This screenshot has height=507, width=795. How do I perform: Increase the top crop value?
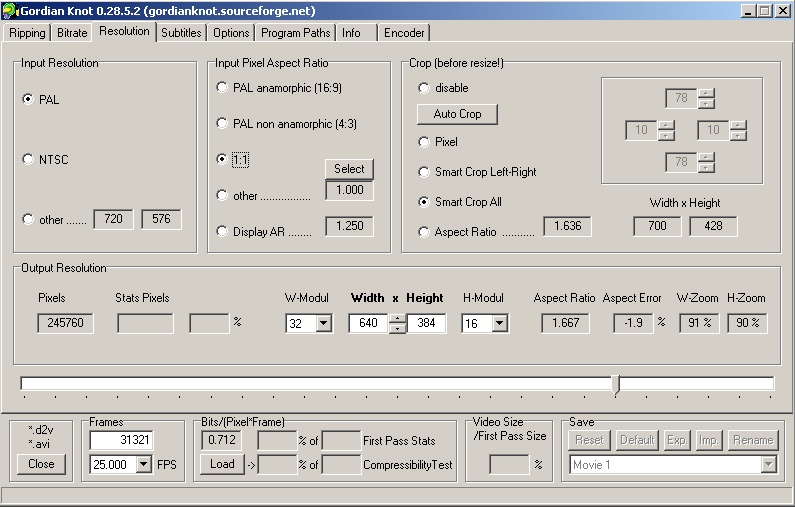tap(706, 93)
